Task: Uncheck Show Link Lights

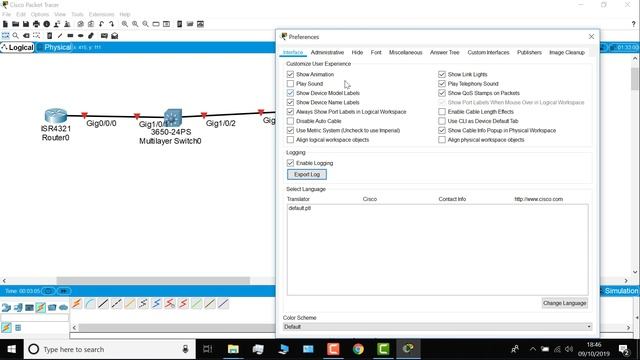Action: [442, 74]
